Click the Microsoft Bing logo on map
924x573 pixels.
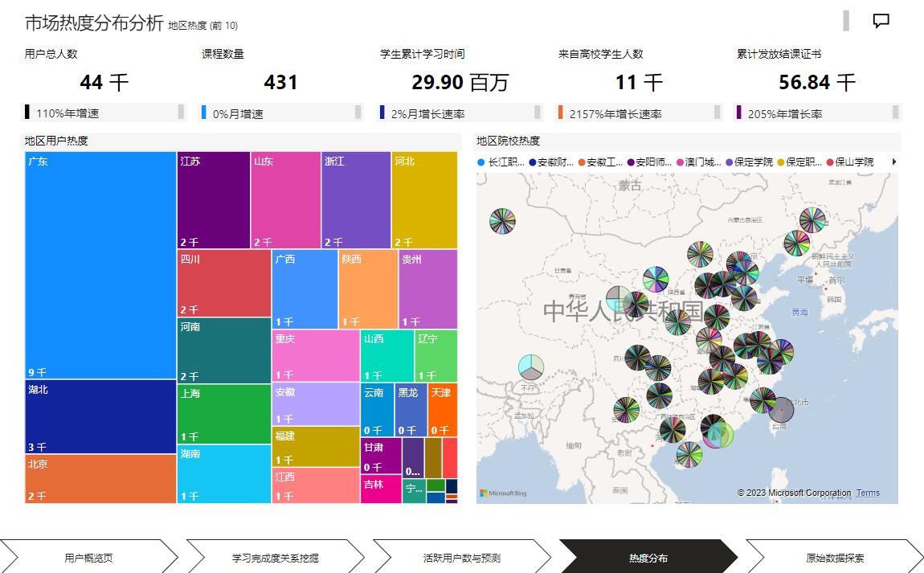pos(499,493)
